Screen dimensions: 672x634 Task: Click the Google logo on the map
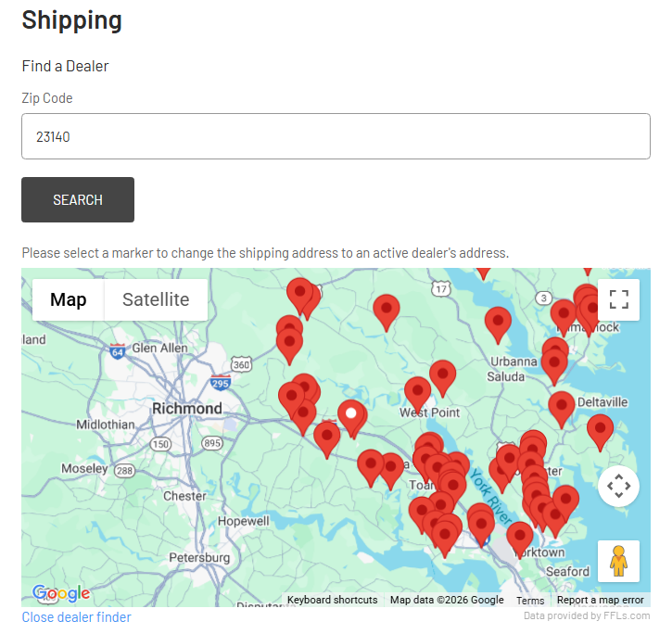[60, 593]
